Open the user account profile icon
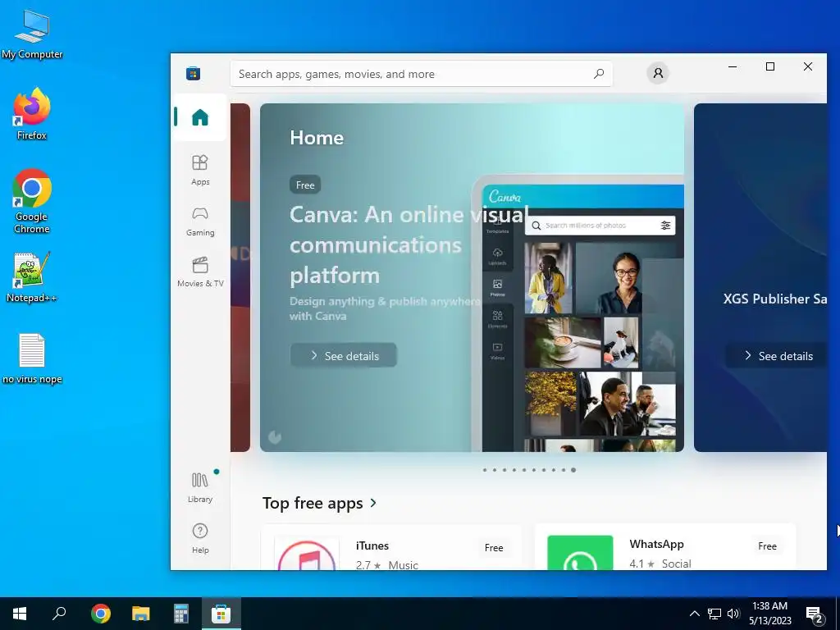 (x=658, y=73)
